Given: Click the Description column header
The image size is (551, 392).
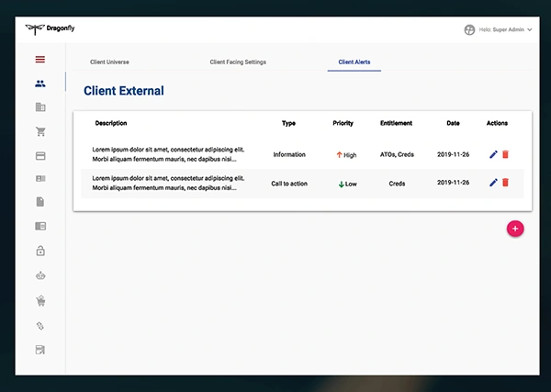Looking at the screenshot, I should 111,123.
